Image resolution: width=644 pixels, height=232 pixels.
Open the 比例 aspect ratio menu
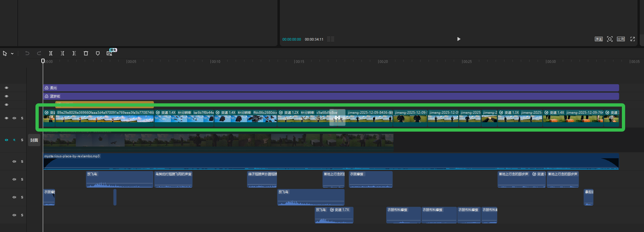click(x=621, y=39)
